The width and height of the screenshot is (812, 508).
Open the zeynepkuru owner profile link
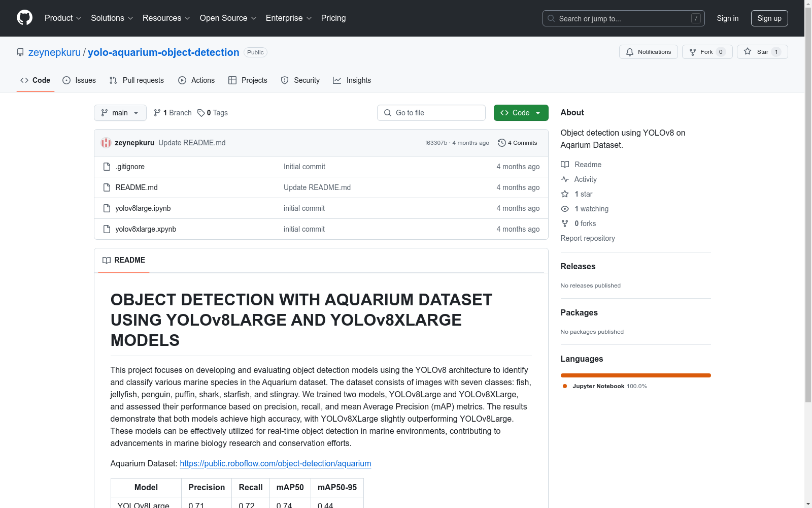coord(54,52)
